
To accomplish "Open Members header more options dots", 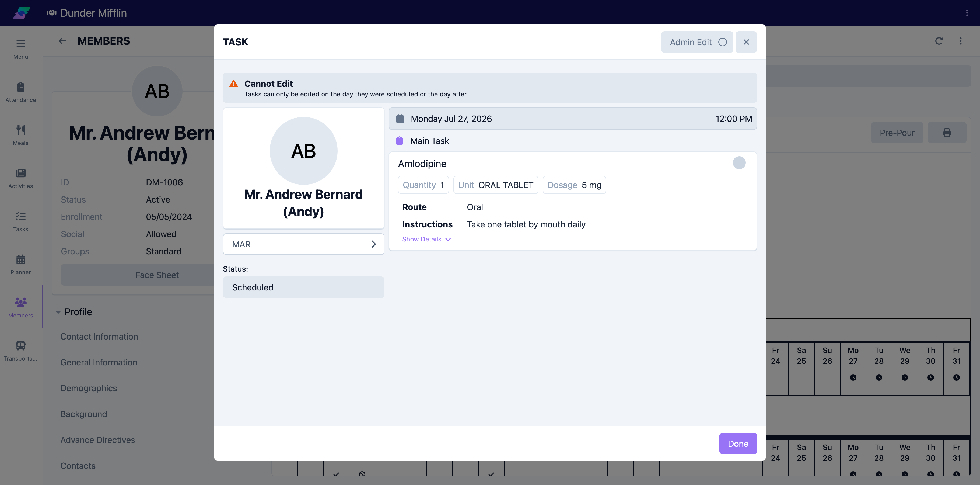I will (x=961, y=41).
